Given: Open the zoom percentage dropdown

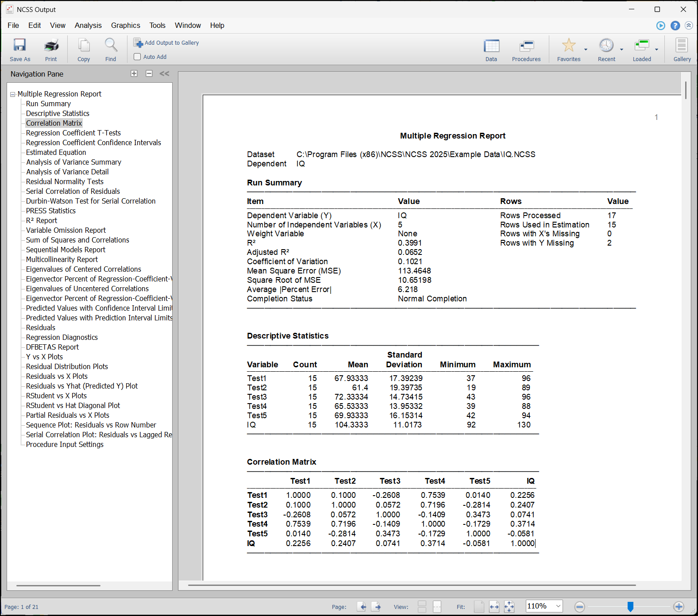Looking at the screenshot, I should coord(558,606).
